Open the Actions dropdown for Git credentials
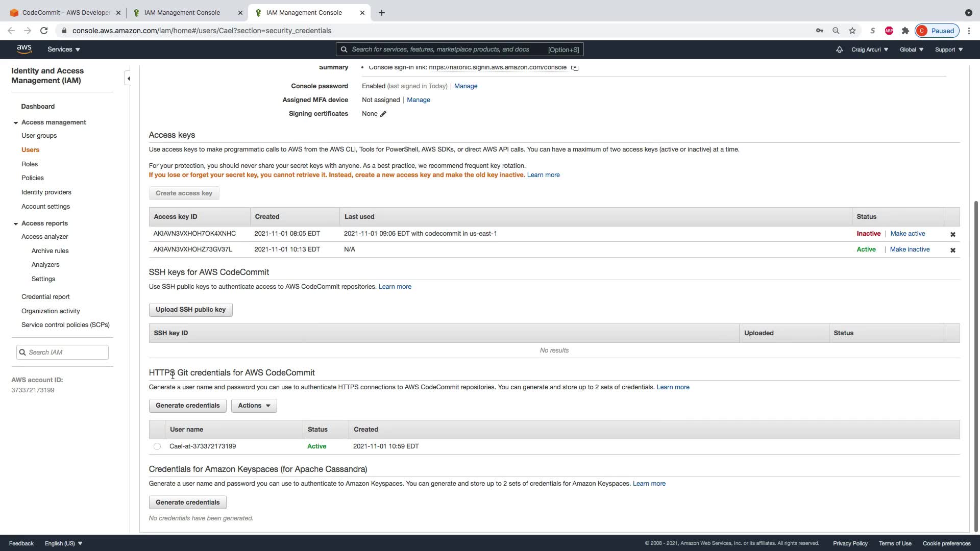This screenshot has width=980, height=551. tap(254, 406)
